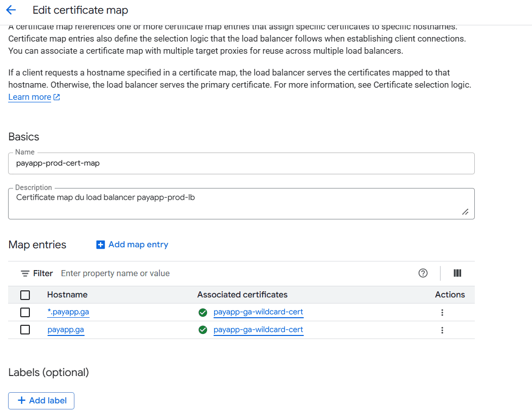Click Hostname column header
The image size is (532, 414).
(x=67, y=295)
